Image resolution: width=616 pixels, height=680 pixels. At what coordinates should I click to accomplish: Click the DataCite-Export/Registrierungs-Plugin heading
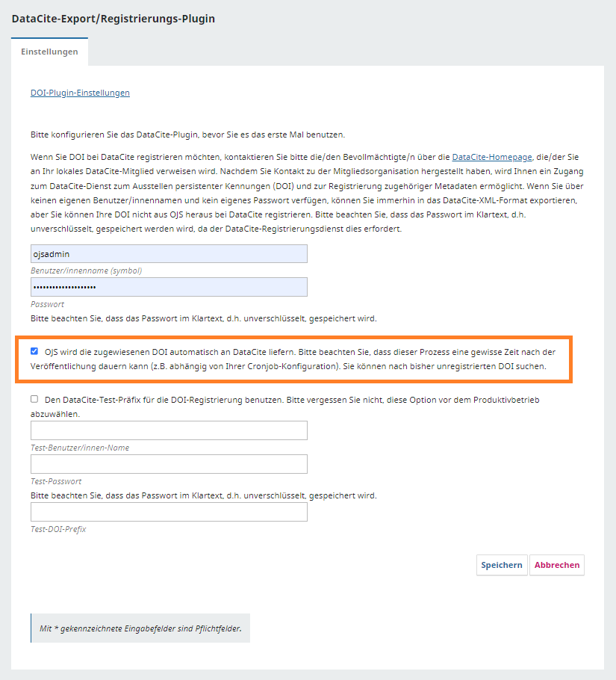point(113,19)
